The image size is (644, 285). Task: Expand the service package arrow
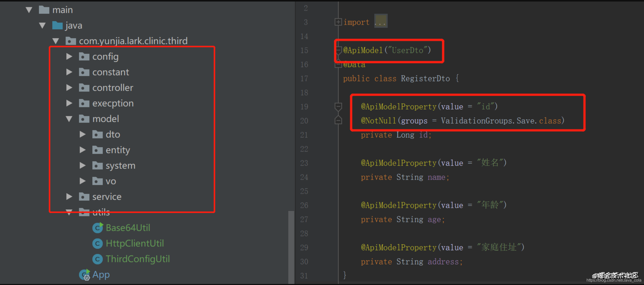click(69, 197)
